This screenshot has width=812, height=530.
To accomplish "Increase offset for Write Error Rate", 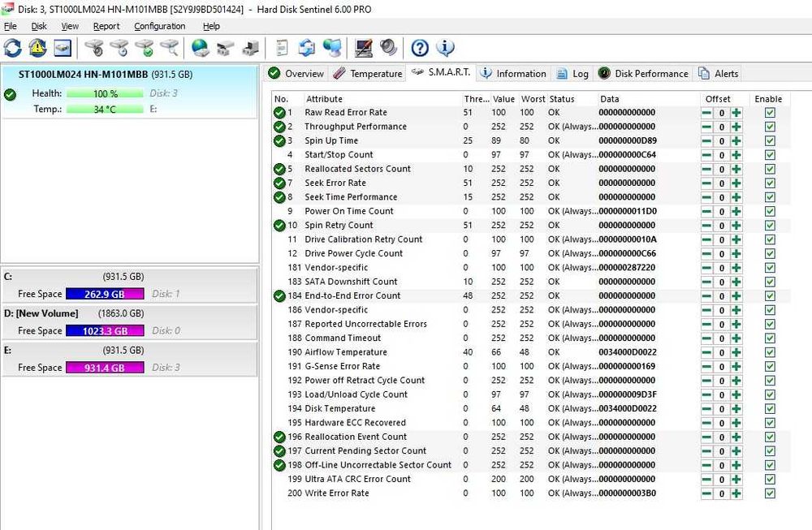I will [736, 493].
